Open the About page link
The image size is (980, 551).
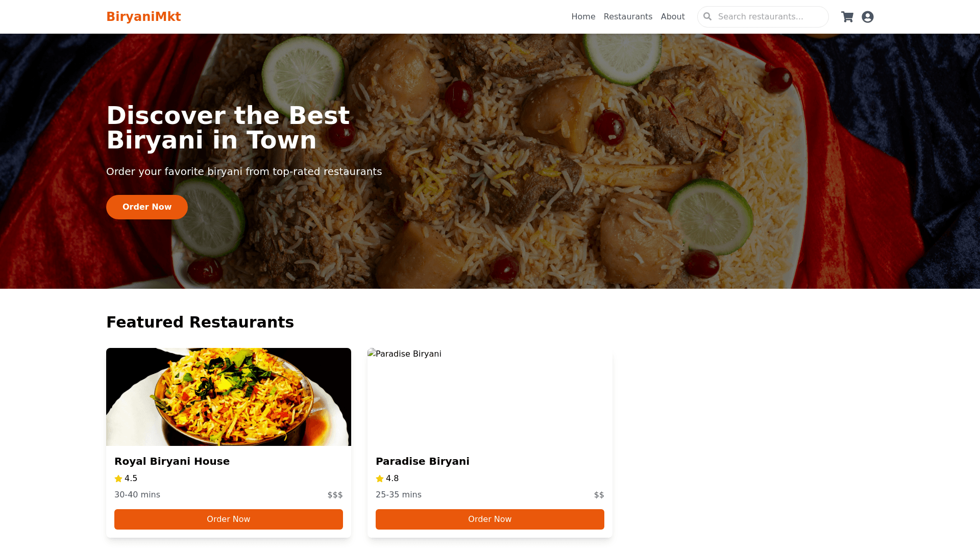click(673, 17)
